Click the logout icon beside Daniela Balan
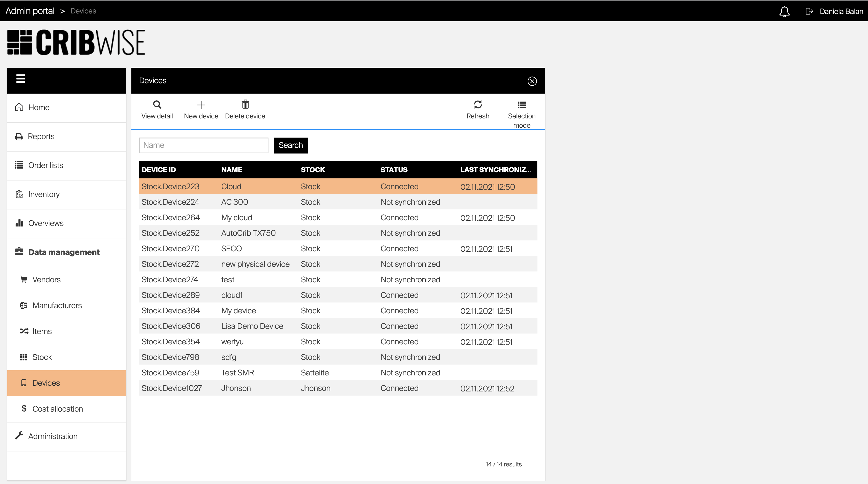868x484 pixels. pyautogui.click(x=809, y=11)
